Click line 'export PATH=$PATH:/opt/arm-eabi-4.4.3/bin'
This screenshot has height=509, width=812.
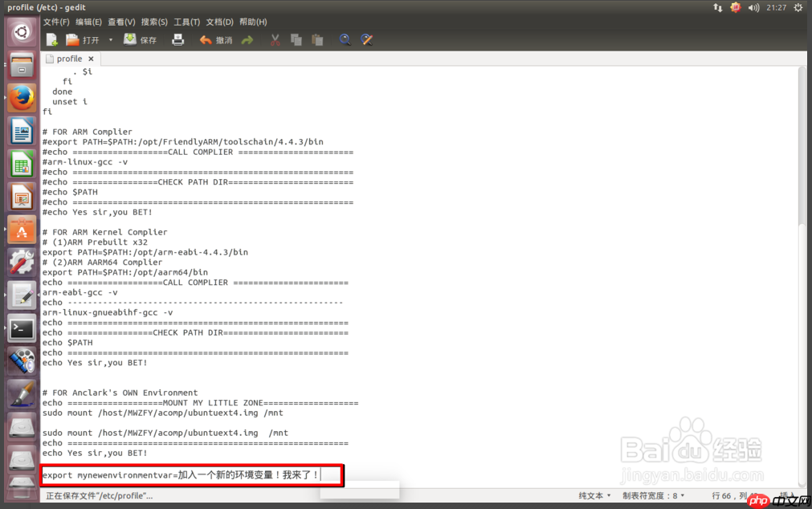click(145, 252)
